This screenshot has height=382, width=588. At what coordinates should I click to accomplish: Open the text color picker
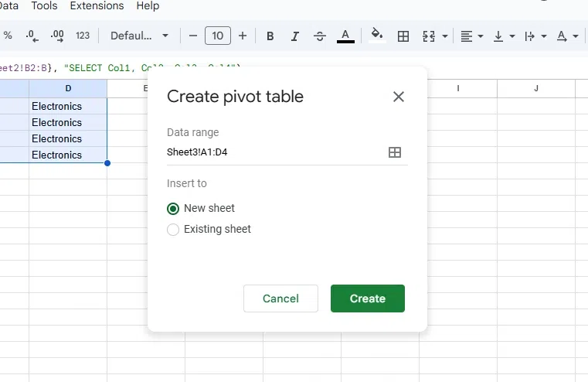(345, 36)
